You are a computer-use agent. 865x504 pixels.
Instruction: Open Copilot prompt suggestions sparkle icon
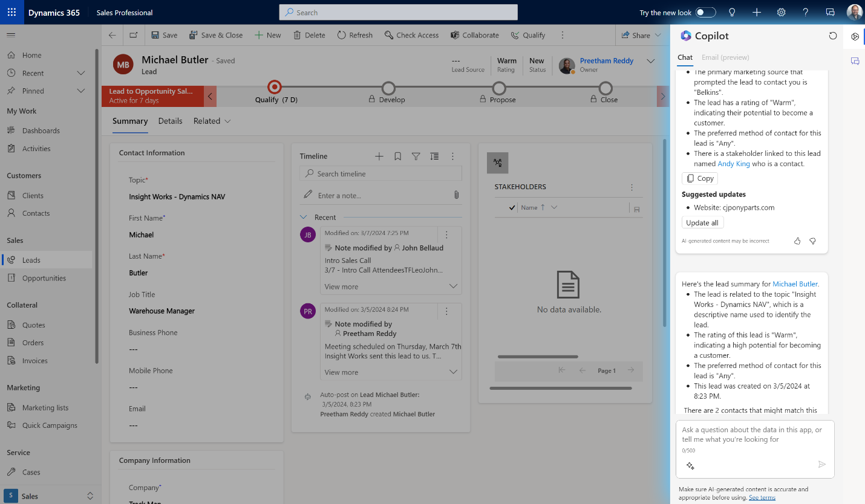(690, 466)
